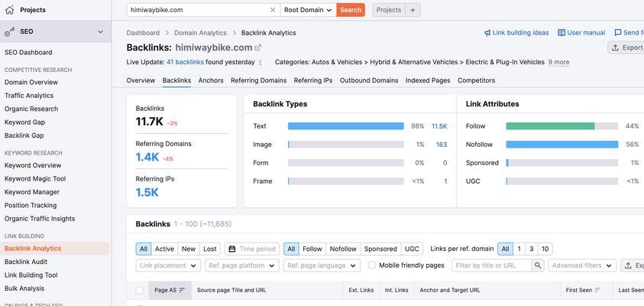Select the UGC link filter
Image resolution: width=644 pixels, height=306 pixels.
click(412, 249)
